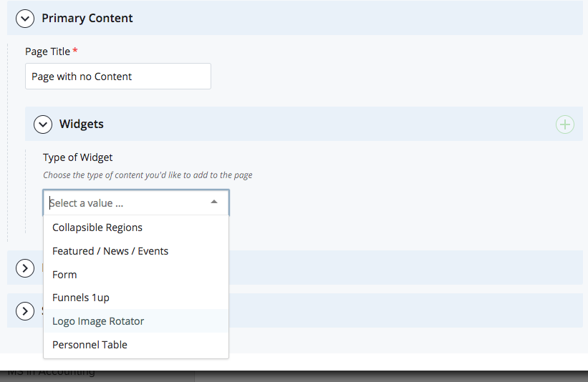The image size is (588, 382).
Task: Click the widget type help text
Action: pos(148,175)
